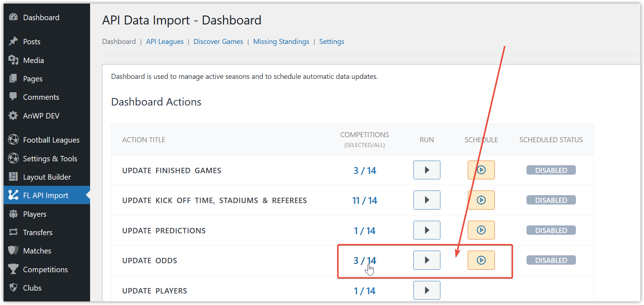Click 11 / 14 competitions count
The width and height of the screenshot is (644, 305).
coord(365,200)
